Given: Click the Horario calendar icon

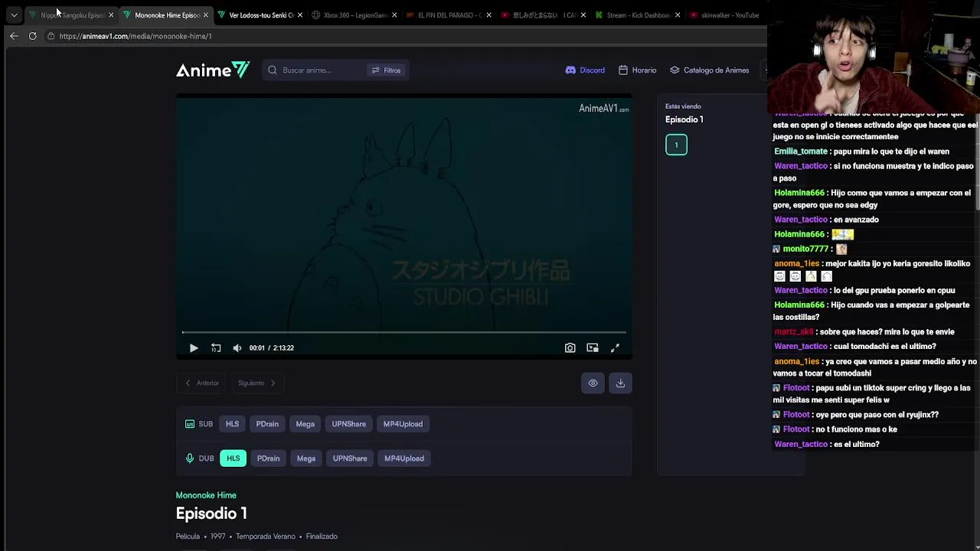Looking at the screenshot, I should click(x=623, y=70).
